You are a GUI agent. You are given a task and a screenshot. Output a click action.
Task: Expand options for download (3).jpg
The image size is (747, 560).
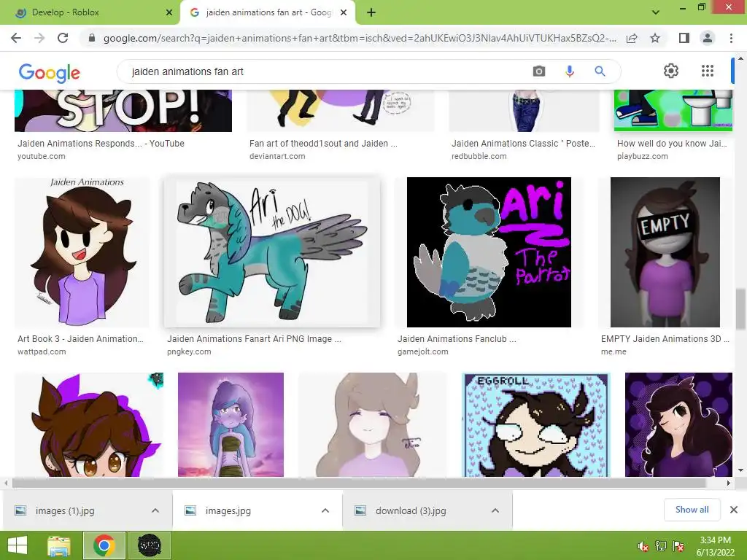click(x=495, y=510)
